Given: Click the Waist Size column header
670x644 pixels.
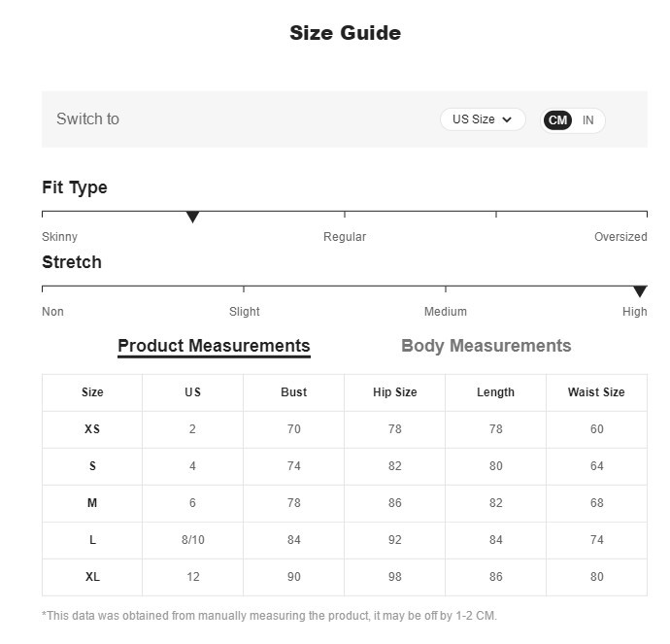Looking at the screenshot, I should pyautogui.click(x=596, y=392).
